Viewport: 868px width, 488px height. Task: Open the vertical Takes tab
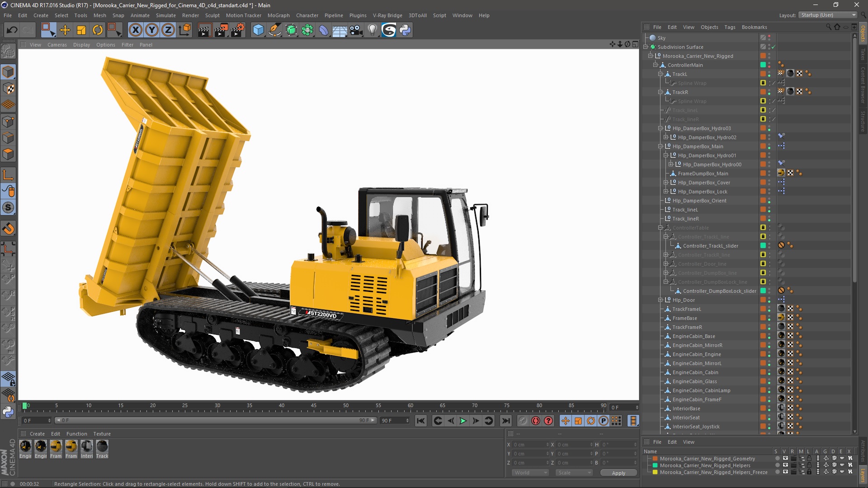[863, 54]
